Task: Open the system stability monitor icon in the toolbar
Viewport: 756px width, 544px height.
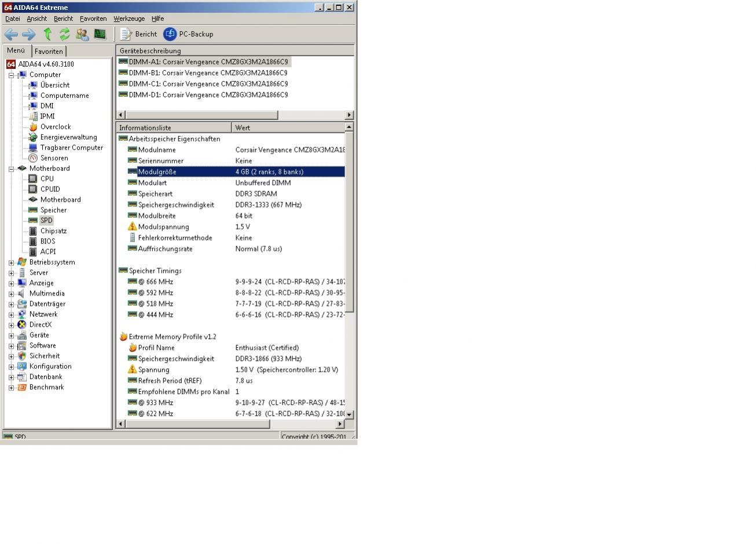Action: (100, 34)
